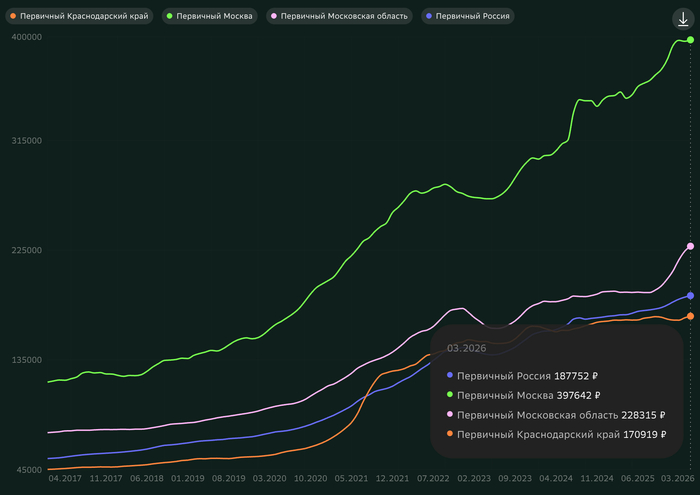700x495 pixels.
Task: Click the 02.2023 axis label
Action: [x=474, y=478]
